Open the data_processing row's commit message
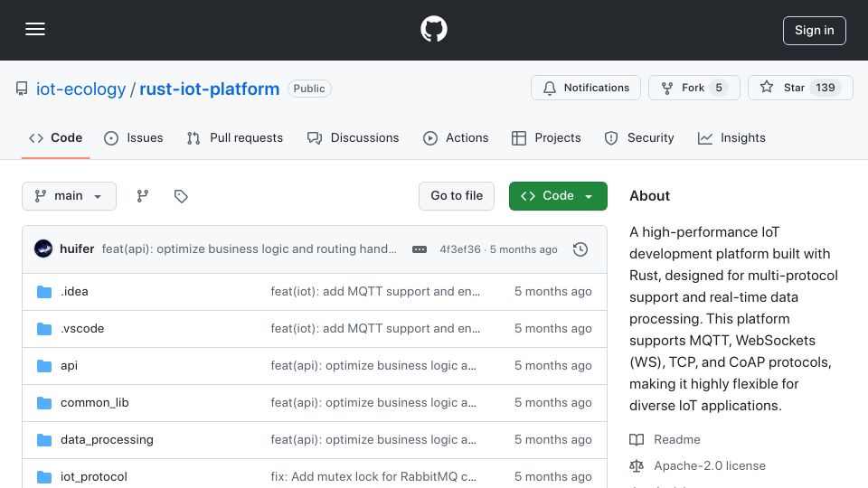The image size is (868, 488). tap(373, 440)
